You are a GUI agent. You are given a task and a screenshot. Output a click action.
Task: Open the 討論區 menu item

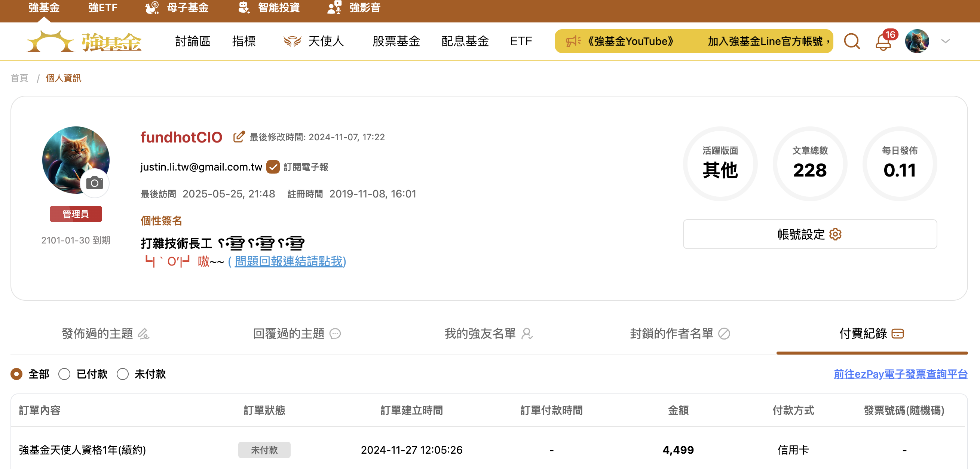click(192, 41)
